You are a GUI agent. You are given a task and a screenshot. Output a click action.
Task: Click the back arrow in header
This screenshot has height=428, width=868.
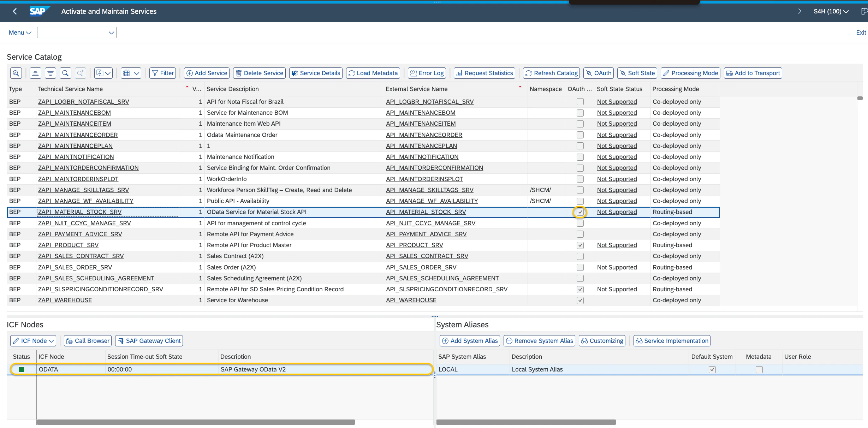(x=15, y=11)
